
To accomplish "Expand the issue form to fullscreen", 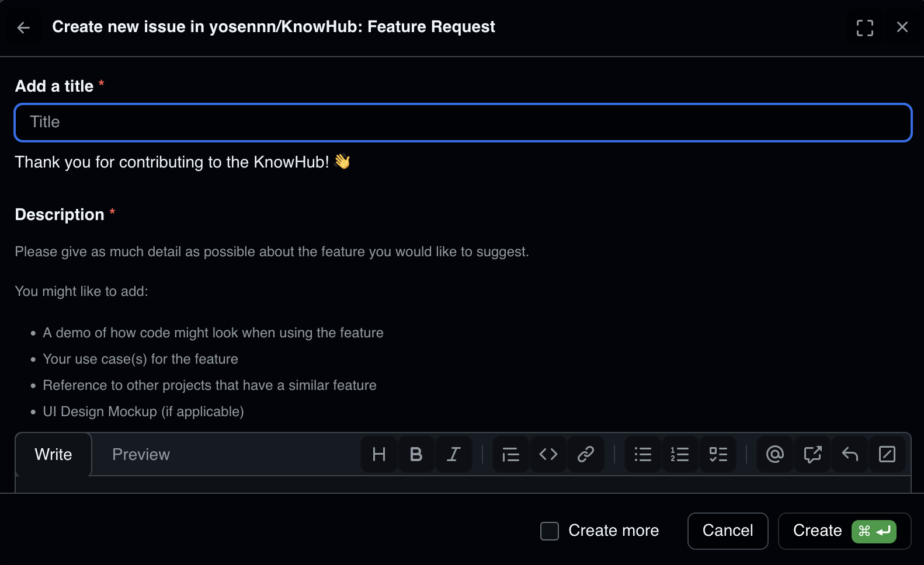I will 864,27.
